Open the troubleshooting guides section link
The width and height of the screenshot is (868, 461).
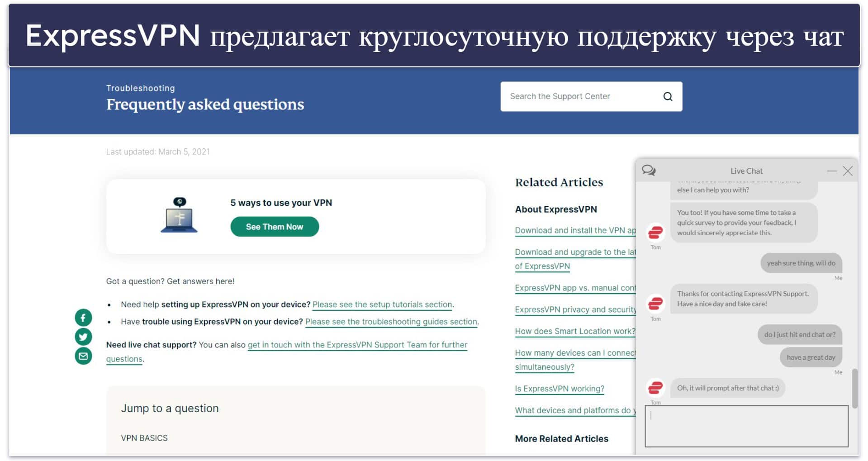click(x=391, y=322)
